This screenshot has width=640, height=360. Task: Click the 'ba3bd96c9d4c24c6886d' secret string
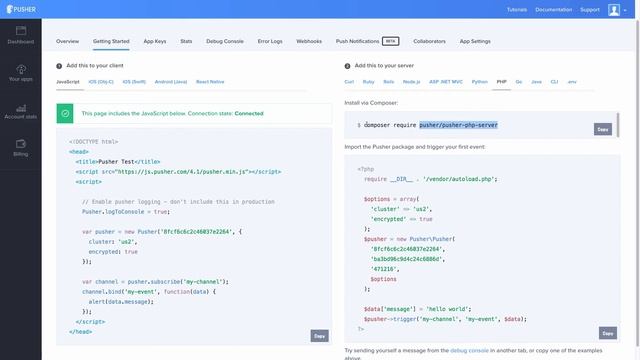pyautogui.click(x=407, y=259)
